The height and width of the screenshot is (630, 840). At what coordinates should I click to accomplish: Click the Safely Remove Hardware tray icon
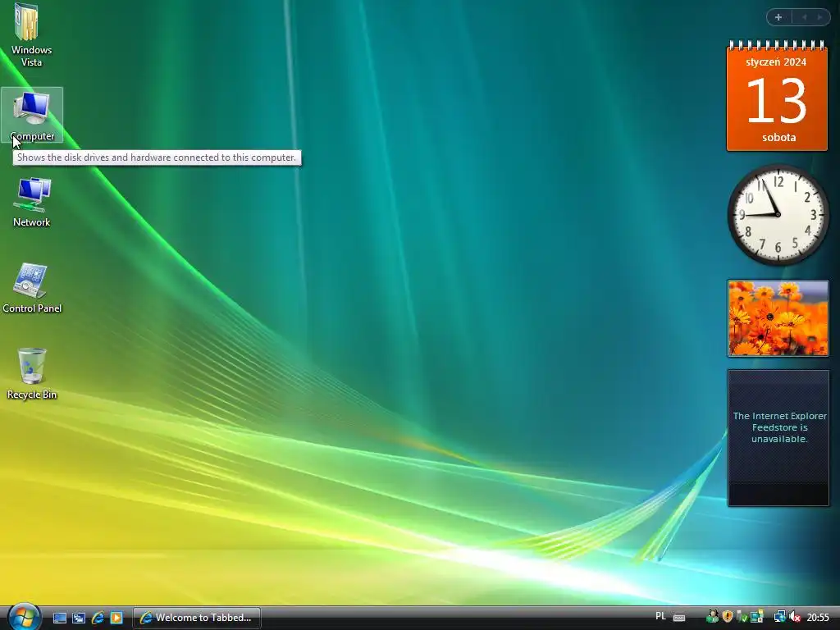pyautogui.click(x=742, y=617)
